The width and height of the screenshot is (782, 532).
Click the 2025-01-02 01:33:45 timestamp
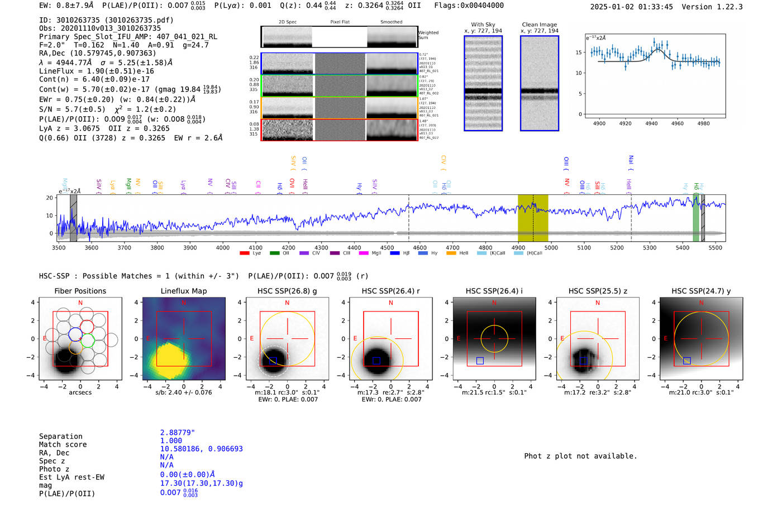[x=632, y=7]
